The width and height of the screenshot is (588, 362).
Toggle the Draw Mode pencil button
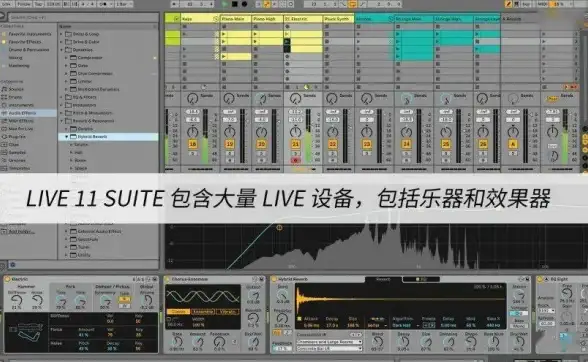[x=508, y=4]
